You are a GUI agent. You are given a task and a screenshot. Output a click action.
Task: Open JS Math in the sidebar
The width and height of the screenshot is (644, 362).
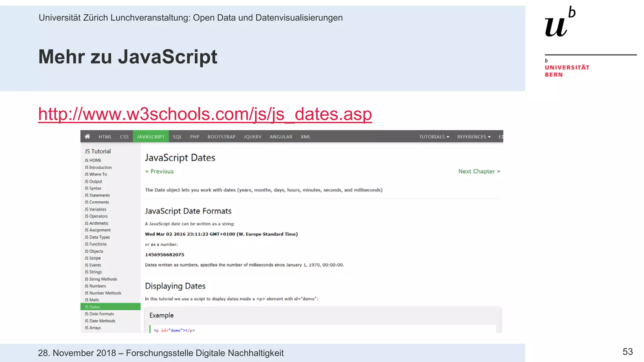[x=92, y=300]
